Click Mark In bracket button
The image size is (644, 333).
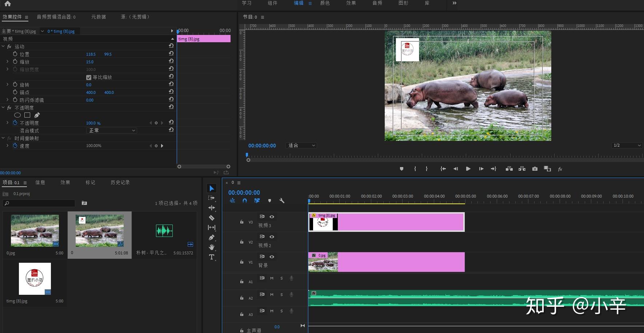(415, 169)
